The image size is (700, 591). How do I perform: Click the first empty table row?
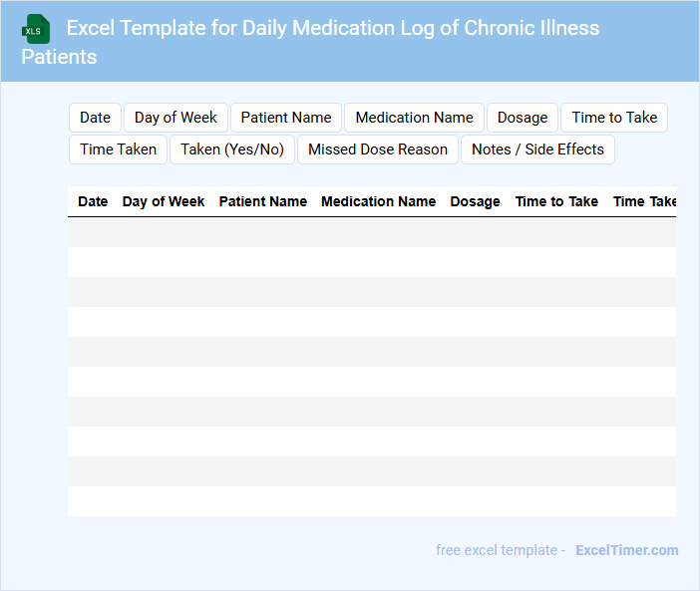coord(371,232)
